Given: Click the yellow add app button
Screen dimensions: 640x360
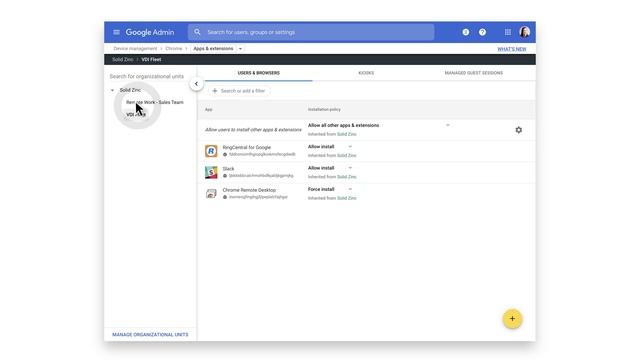Looking at the screenshot, I should pos(512,319).
